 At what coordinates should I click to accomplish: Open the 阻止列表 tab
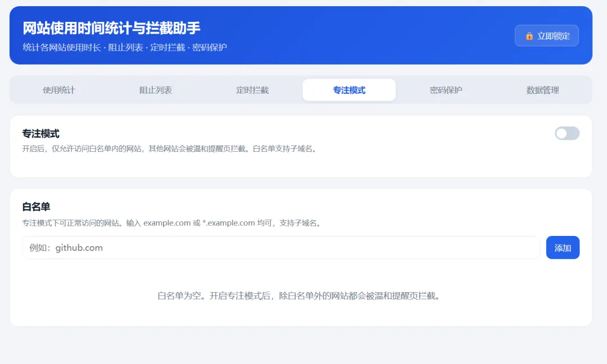click(156, 90)
